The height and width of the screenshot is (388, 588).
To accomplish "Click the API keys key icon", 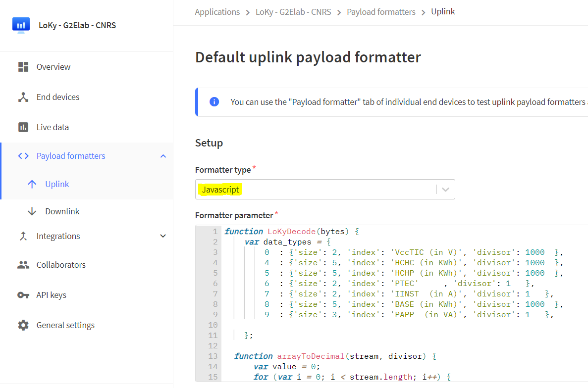I will pos(23,295).
